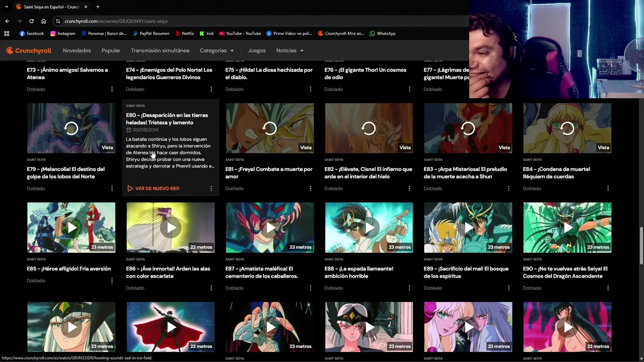
Task: Open more options for episode E80
Action: (x=211, y=189)
